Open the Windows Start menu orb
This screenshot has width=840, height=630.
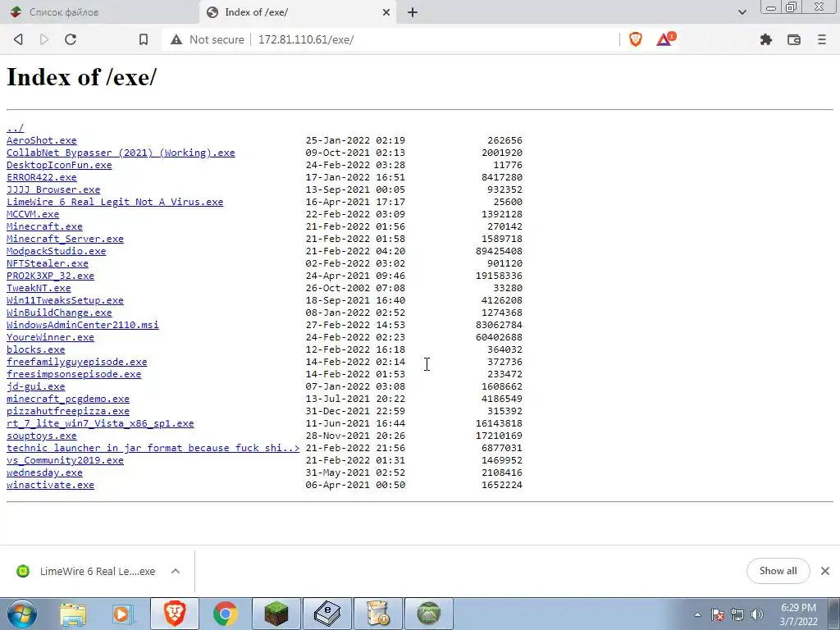tap(22, 614)
